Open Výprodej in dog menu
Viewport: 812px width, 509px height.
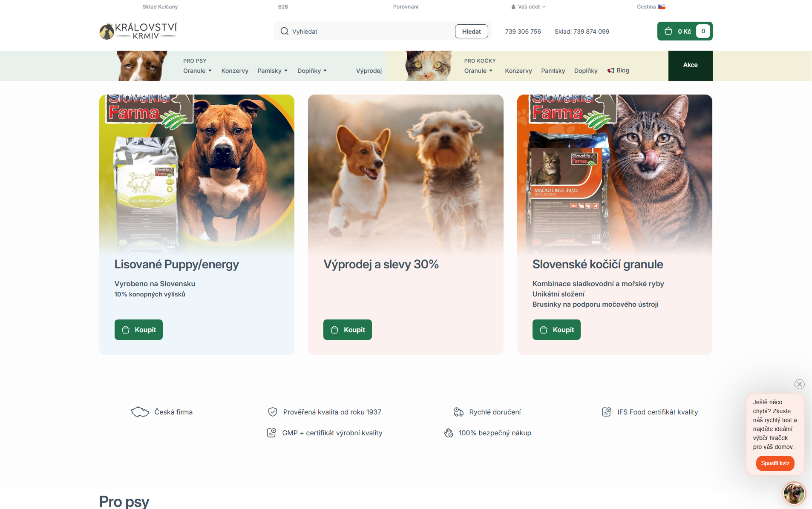point(369,71)
